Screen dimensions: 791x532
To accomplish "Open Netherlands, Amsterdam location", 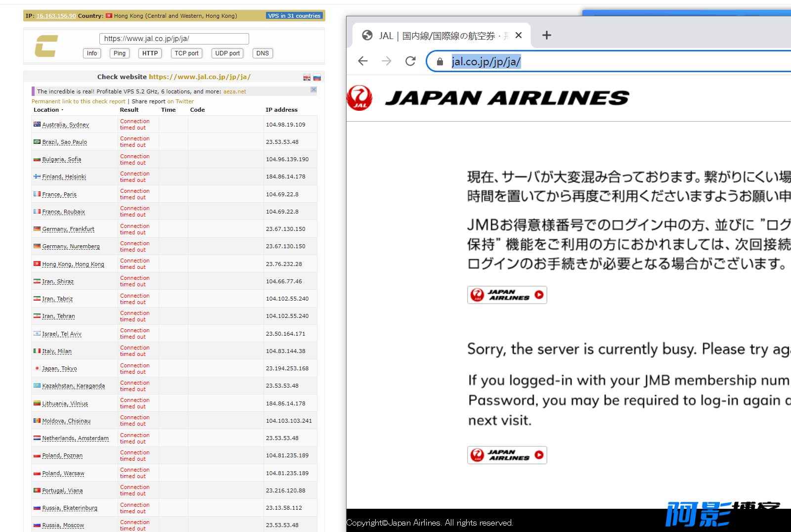I will coord(75,438).
